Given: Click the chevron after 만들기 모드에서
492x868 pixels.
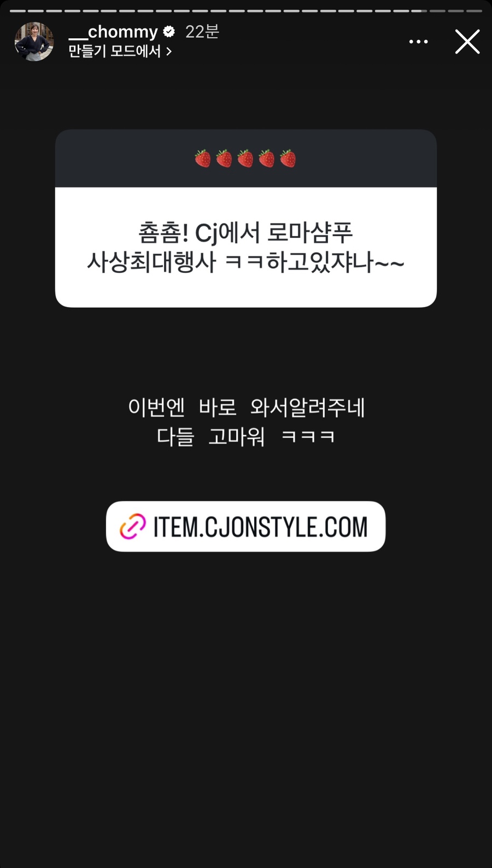Looking at the screenshot, I should 168,51.
